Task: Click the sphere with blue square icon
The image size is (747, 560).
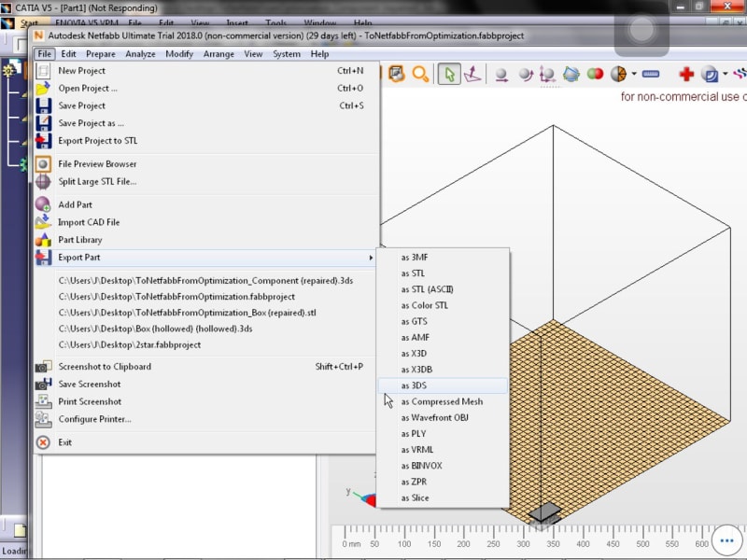Action: click(x=710, y=75)
